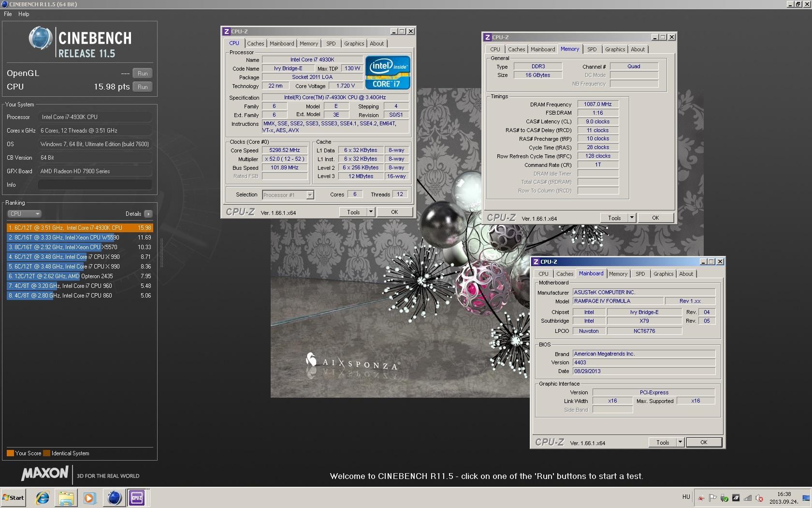The image size is (812, 508).
Task: Select ranking entry Intel Core i7-4930K
Action: 80,227
